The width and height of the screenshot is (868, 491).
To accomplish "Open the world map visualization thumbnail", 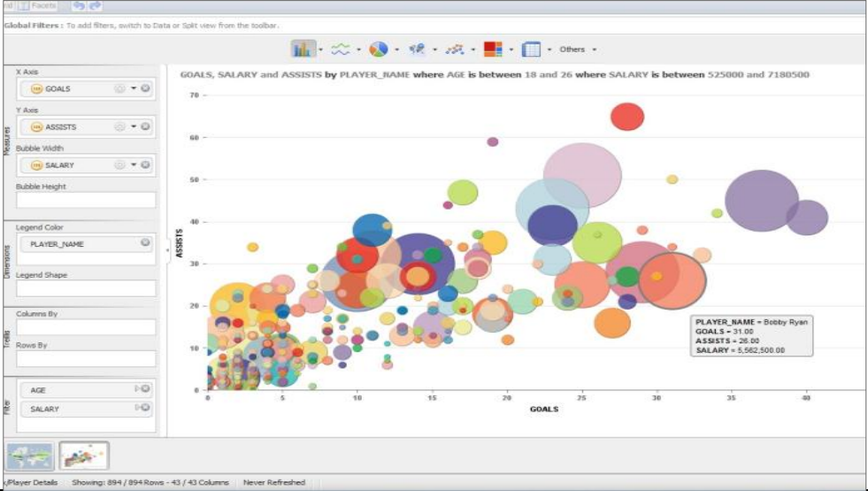I will click(30, 456).
